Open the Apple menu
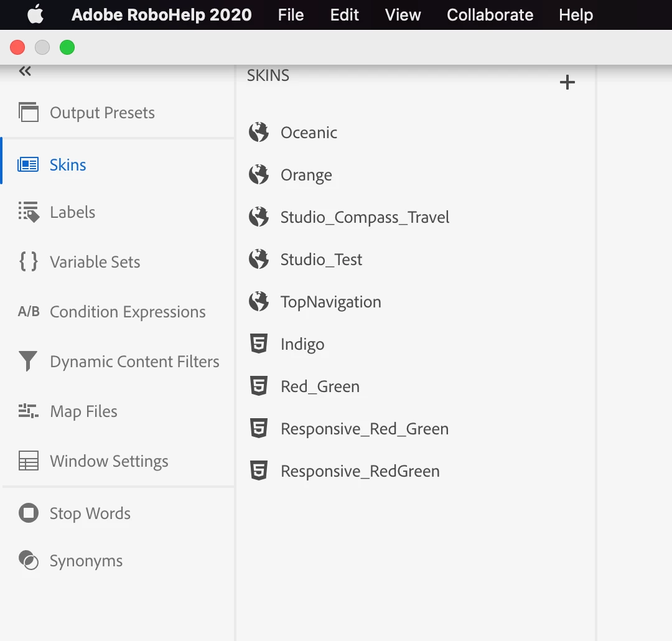 [35, 14]
